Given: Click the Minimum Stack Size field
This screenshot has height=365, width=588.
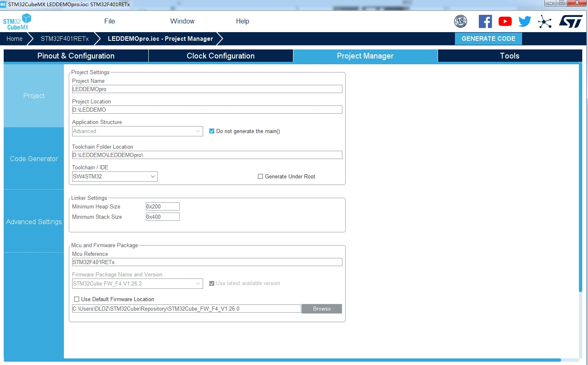Looking at the screenshot, I should point(163,217).
